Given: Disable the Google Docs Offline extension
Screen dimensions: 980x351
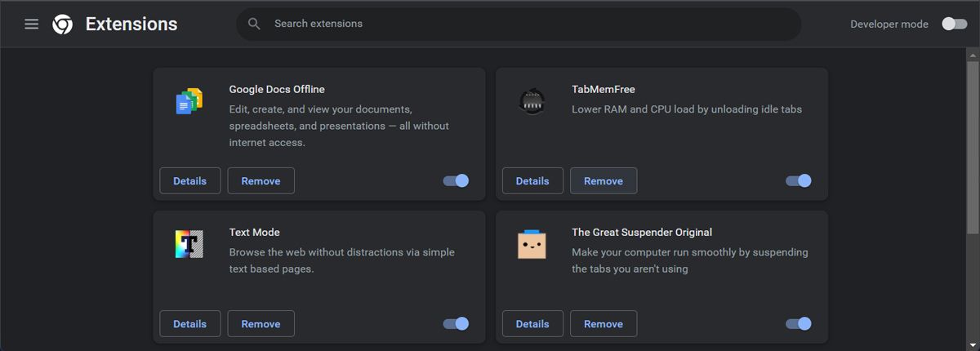Looking at the screenshot, I should click(x=457, y=181).
